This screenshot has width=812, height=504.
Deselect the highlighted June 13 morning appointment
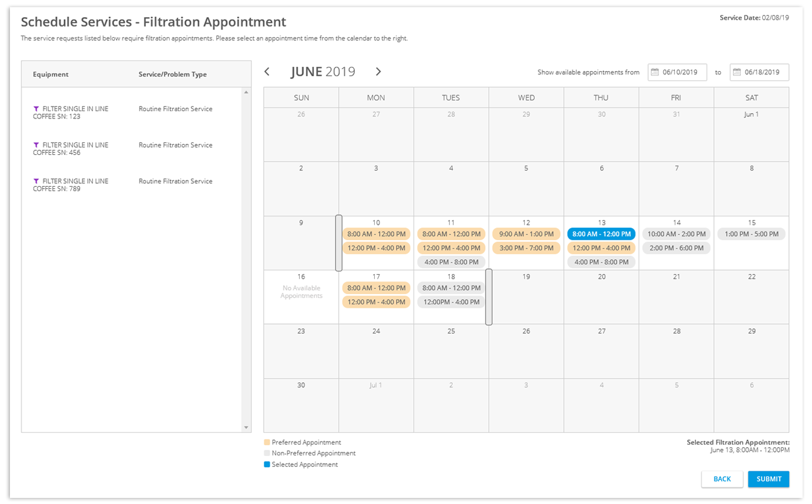[601, 234]
